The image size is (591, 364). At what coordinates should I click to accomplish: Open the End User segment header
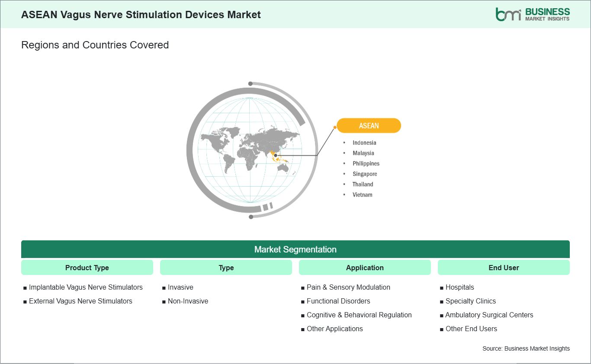(504, 268)
